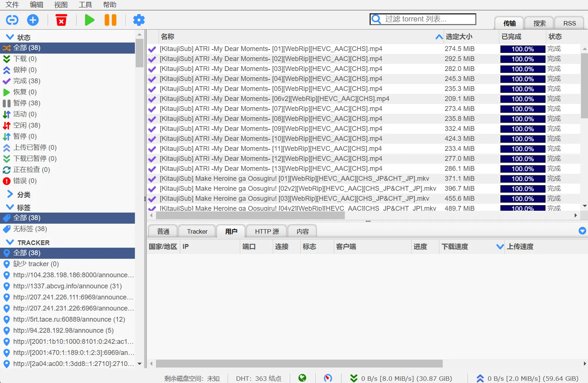Select the 正在检查 (0) filter

point(67,170)
